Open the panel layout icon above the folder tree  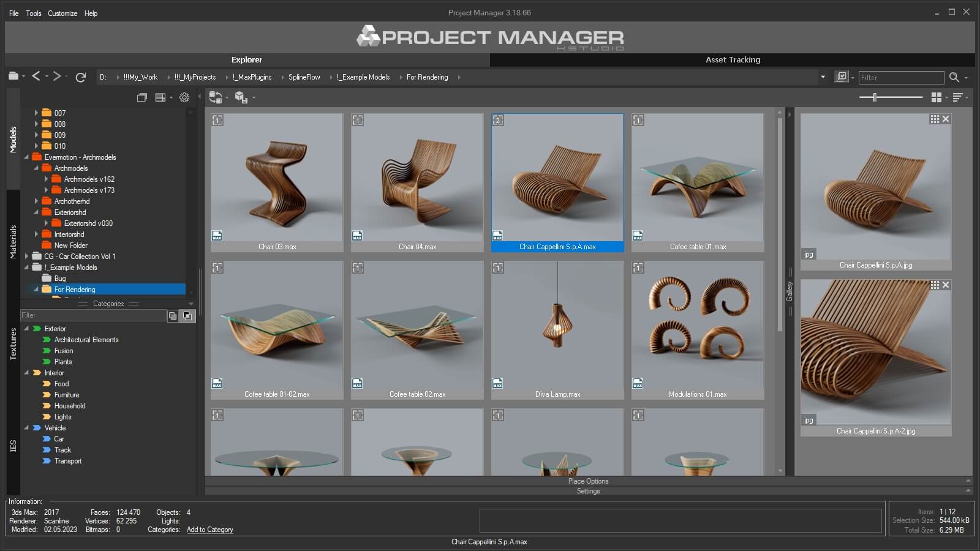pos(160,97)
